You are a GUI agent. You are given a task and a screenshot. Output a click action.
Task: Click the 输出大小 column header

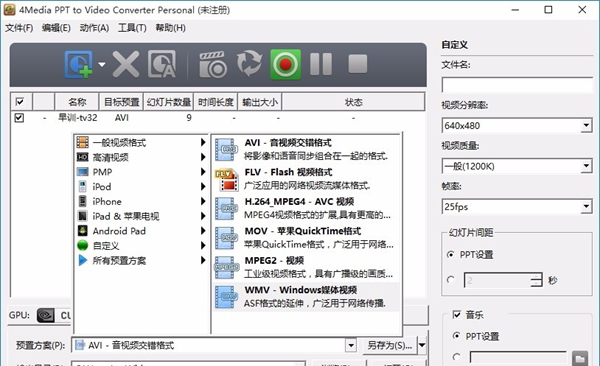[260, 102]
